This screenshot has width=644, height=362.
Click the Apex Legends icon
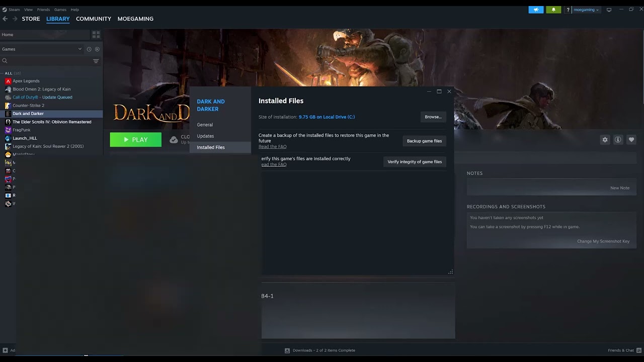[8, 81]
